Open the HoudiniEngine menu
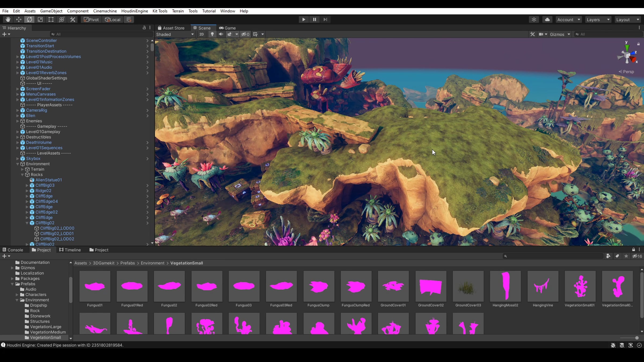The height and width of the screenshot is (362, 644). coord(135,11)
